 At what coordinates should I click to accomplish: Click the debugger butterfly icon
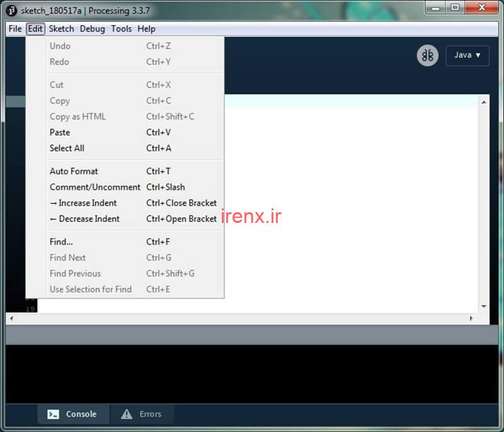click(428, 55)
